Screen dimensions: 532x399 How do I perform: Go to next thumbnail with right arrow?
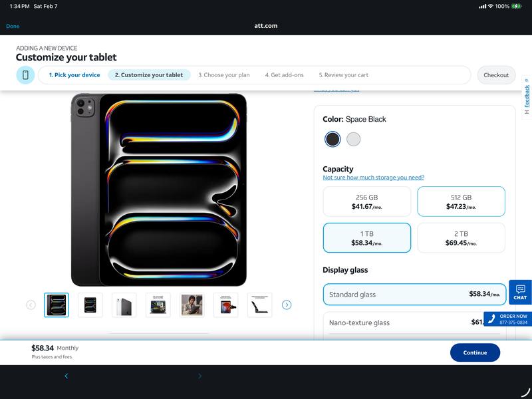point(287,305)
